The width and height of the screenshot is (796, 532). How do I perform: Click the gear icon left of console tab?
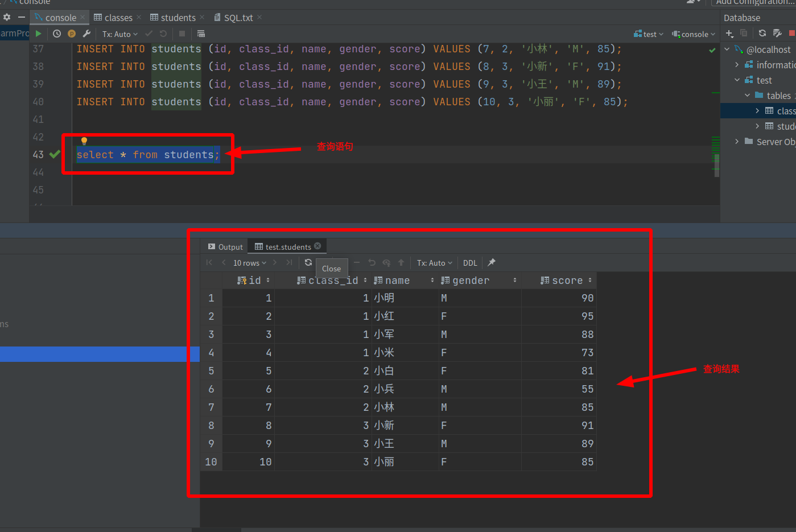click(x=7, y=17)
